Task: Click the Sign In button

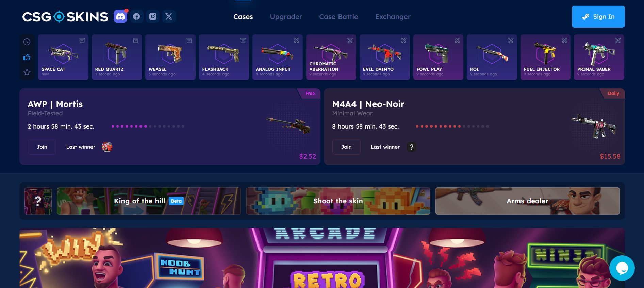Action: click(x=598, y=17)
